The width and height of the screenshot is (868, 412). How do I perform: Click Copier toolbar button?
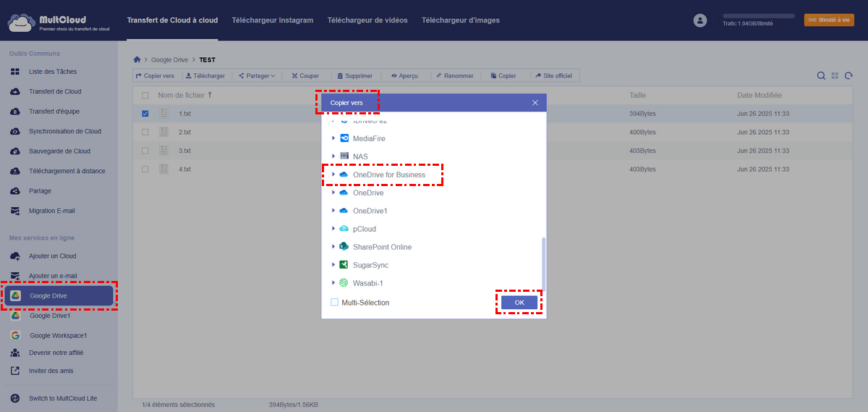(503, 76)
